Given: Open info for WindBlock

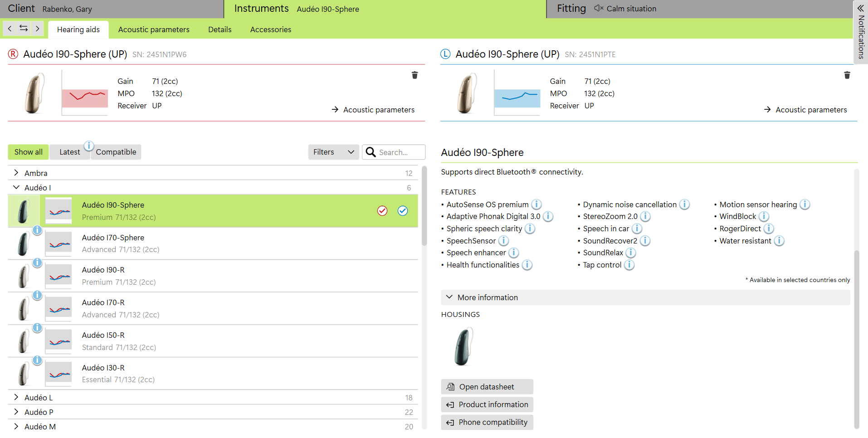Looking at the screenshot, I should click(764, 216).
